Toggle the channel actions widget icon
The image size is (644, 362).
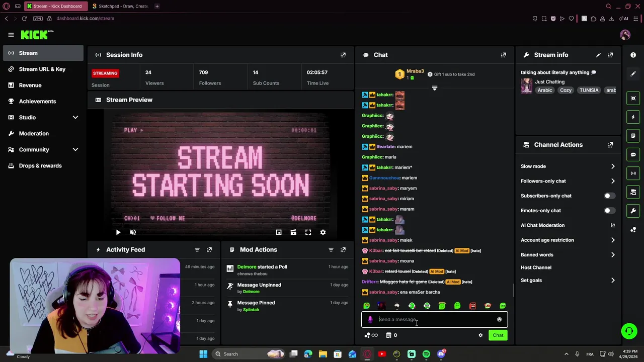pyautogui.click(x=633, y=192)
